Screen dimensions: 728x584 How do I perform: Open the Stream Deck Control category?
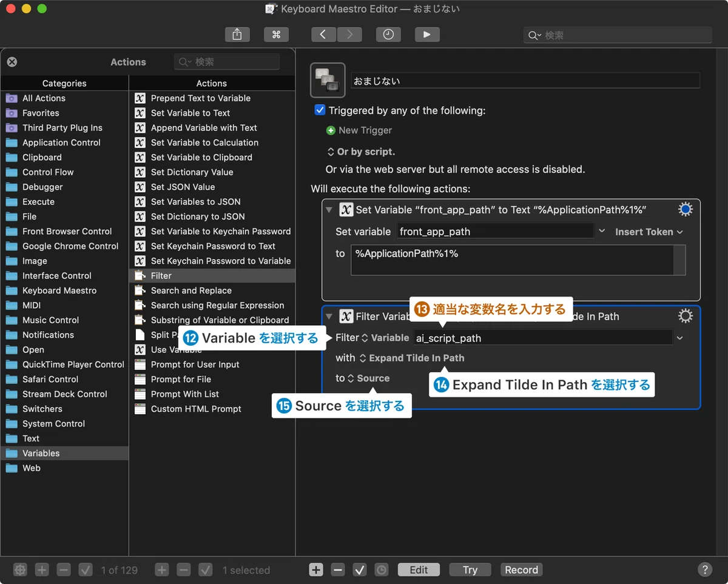[64, 394]
